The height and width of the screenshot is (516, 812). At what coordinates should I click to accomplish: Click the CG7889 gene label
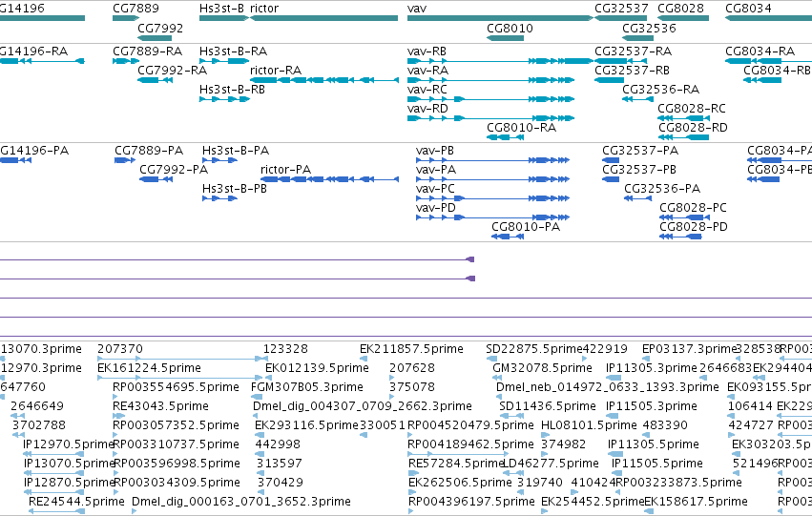(135, 9)
